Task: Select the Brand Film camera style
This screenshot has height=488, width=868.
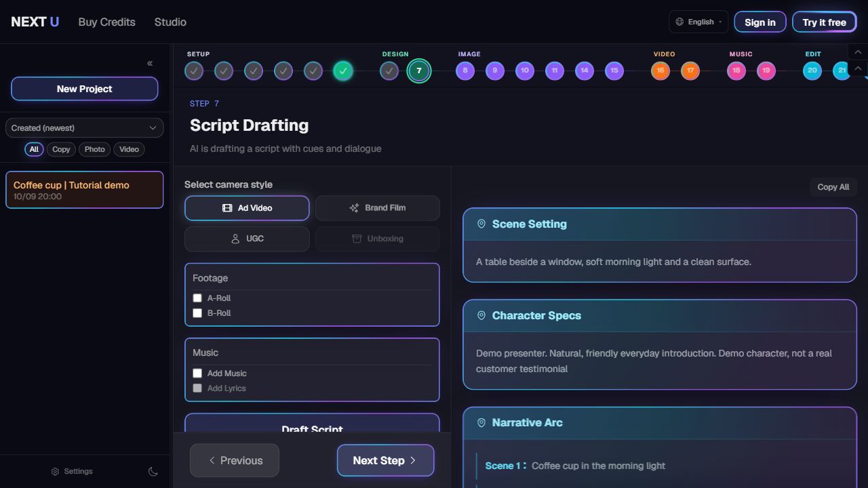Action: 378,208
